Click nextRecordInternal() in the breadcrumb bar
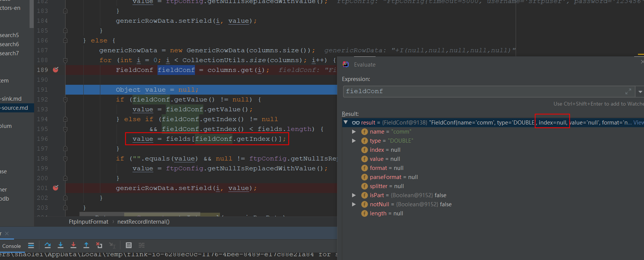644x260 pixels. click(x=143, y=221)
